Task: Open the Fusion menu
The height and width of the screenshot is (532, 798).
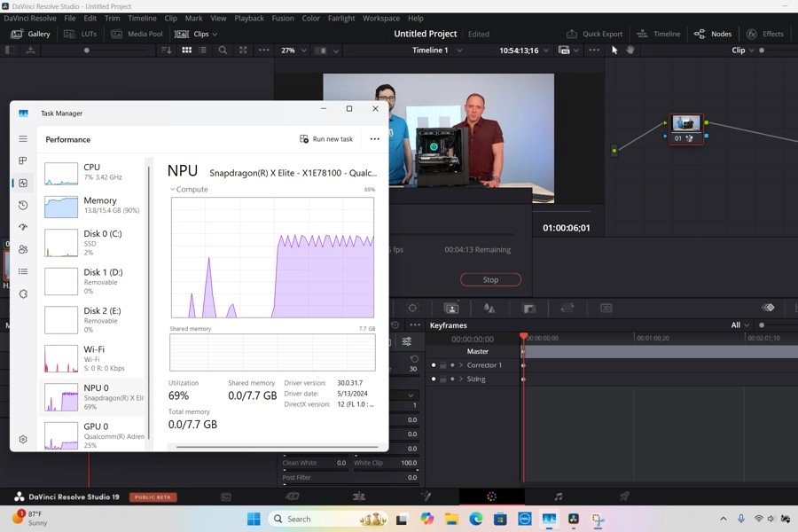Action: pos(283,19)
